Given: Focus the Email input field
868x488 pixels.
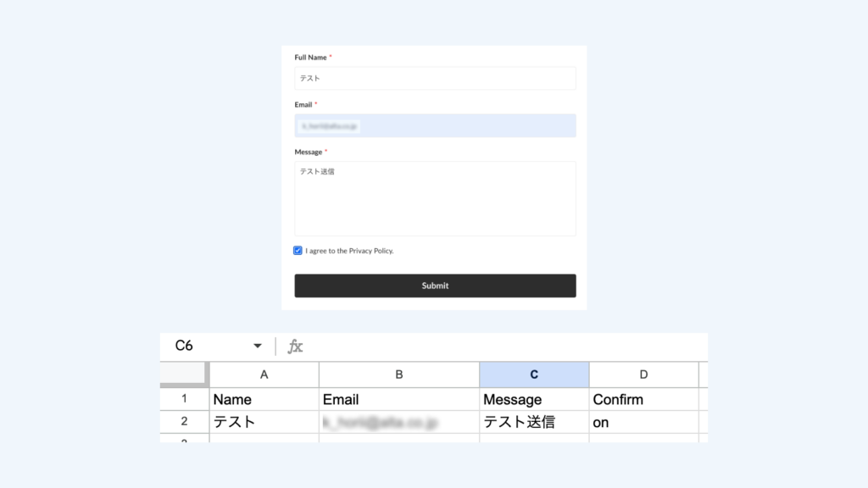Looking at the screenshot, I should (435, 126).
